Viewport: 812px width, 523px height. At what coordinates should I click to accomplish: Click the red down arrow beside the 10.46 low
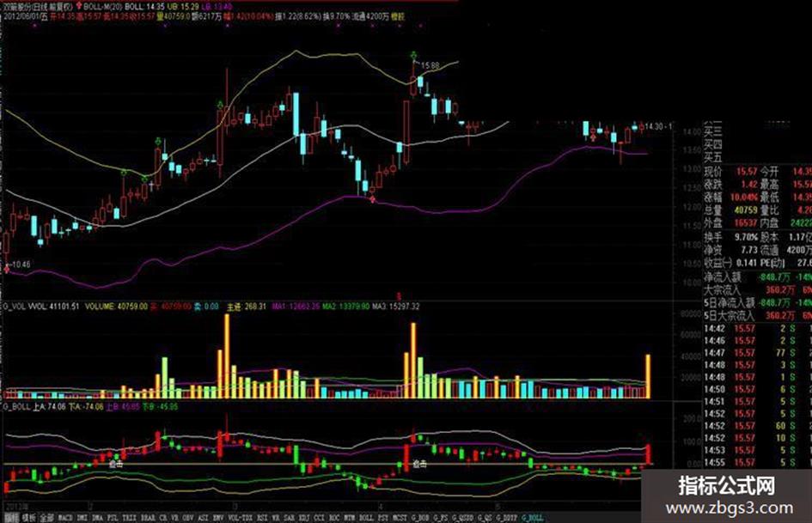coord(7,268)
